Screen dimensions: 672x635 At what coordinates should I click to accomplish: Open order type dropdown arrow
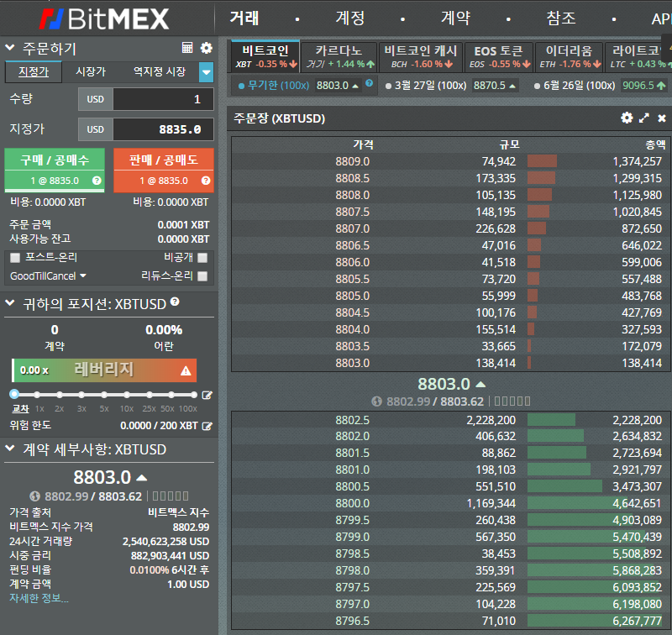206,72
